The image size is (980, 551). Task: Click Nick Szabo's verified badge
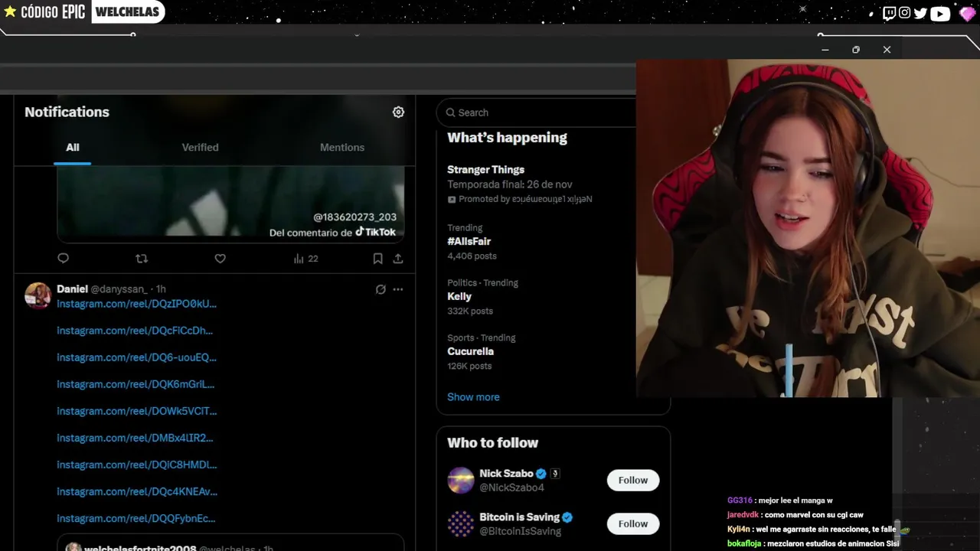(x=541, y=474)
